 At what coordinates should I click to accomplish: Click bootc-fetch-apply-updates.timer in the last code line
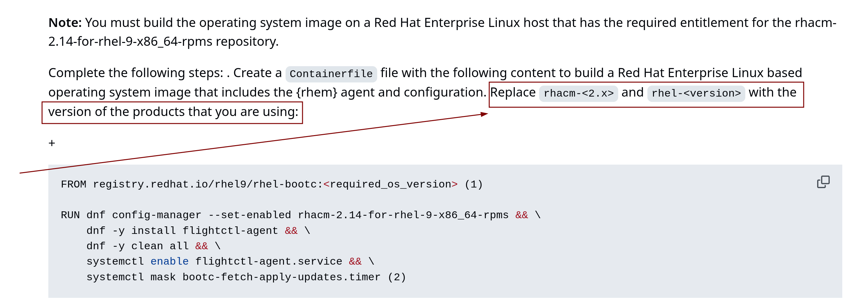[281, 277]
